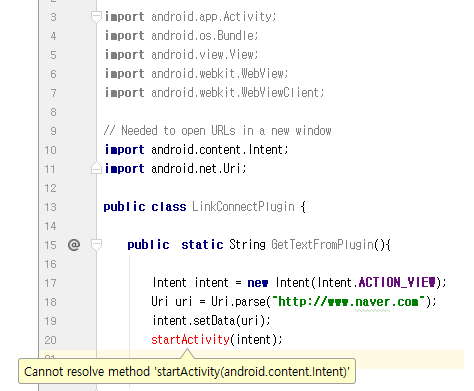Click the ACTION_VIEW constant
The image size is (474, 391).
[x=397, y=283]
